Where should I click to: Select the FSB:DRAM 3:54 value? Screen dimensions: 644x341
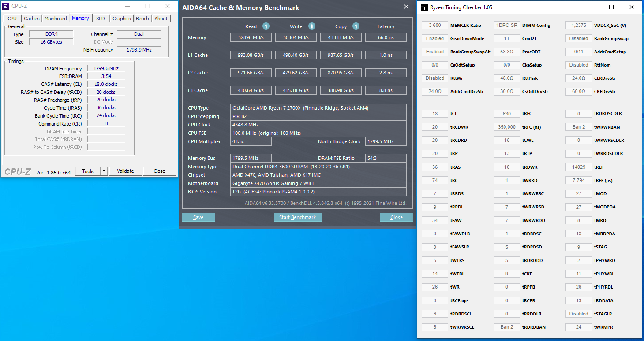(106, 76)
